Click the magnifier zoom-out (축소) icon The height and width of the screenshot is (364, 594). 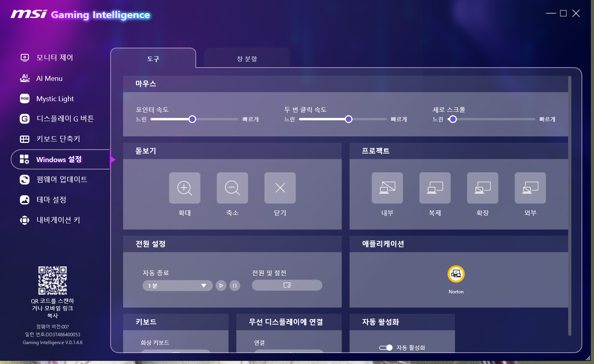click(232, 188)
